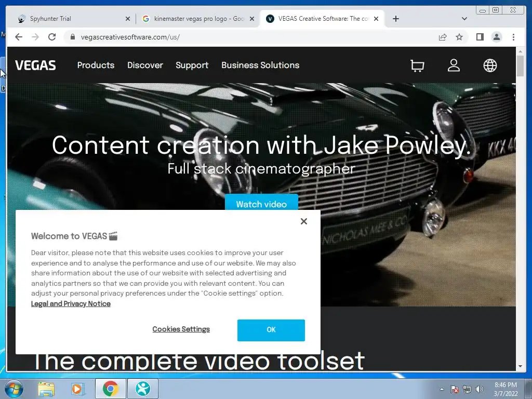Open Cookies Settings link
The width and height of the screenshot is (532, 399).
181,329
